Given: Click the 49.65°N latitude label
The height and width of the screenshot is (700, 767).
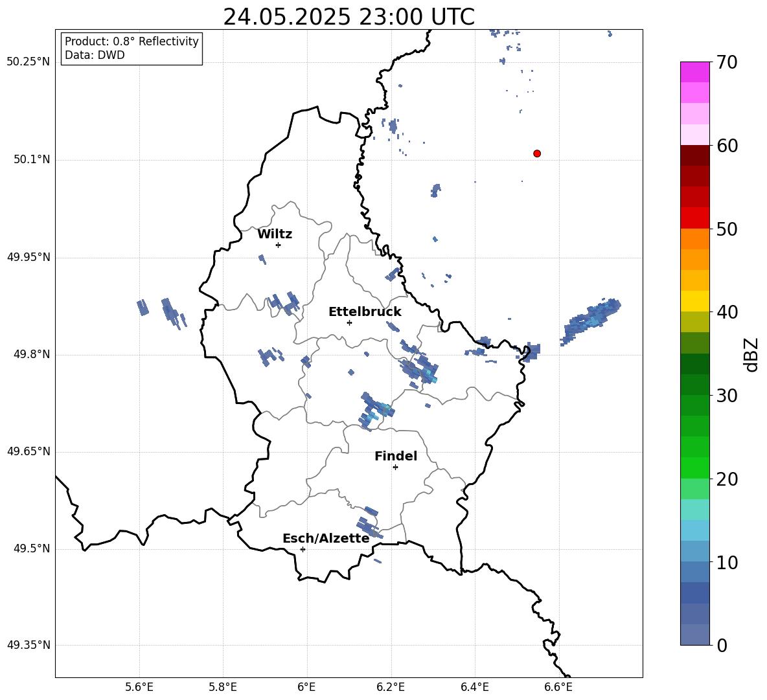Looking at the screenshot, I should tap(29, 451).
